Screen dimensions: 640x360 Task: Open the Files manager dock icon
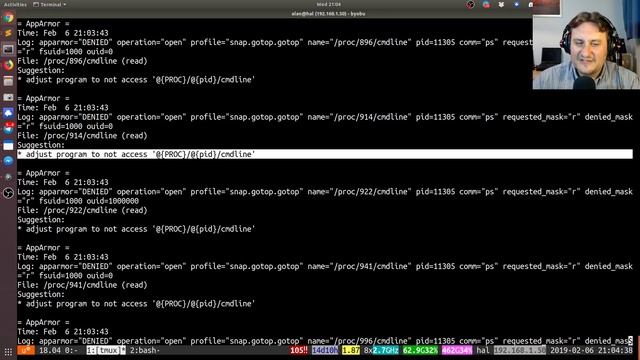click(8, 81)
